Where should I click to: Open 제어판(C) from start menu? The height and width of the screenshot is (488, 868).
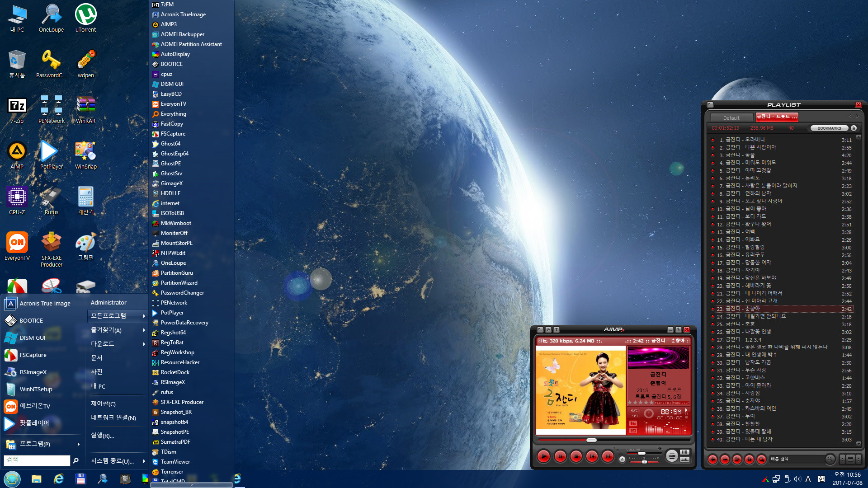coord(118,404)
